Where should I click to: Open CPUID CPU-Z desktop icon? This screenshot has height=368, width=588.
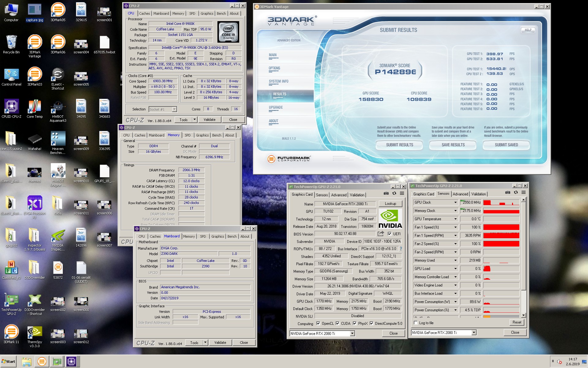pyautogui.click(x=11, y=109)
